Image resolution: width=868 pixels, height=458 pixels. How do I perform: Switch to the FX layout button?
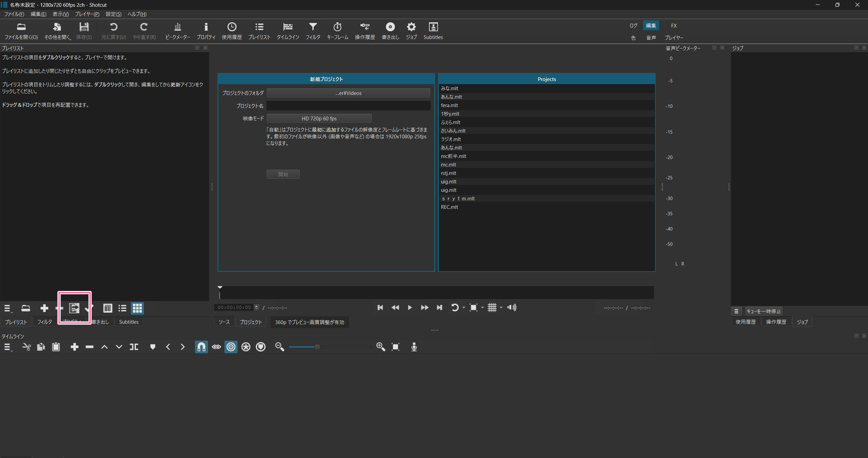coord(674,25)
